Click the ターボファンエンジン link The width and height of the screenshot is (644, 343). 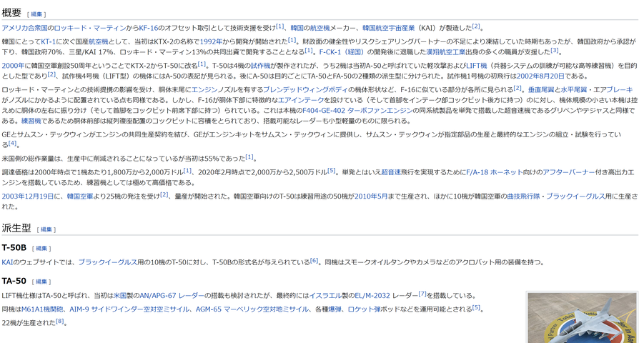pos(380,111)
